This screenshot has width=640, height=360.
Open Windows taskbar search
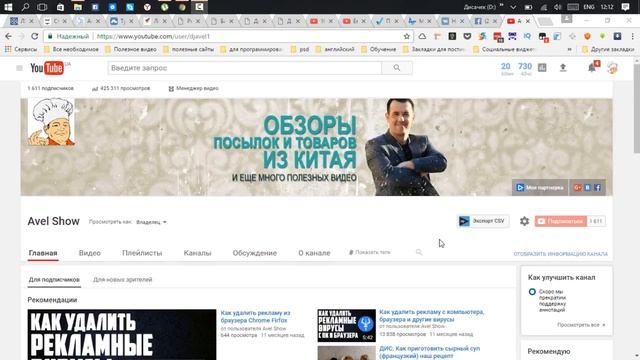(x=25, y=7)
